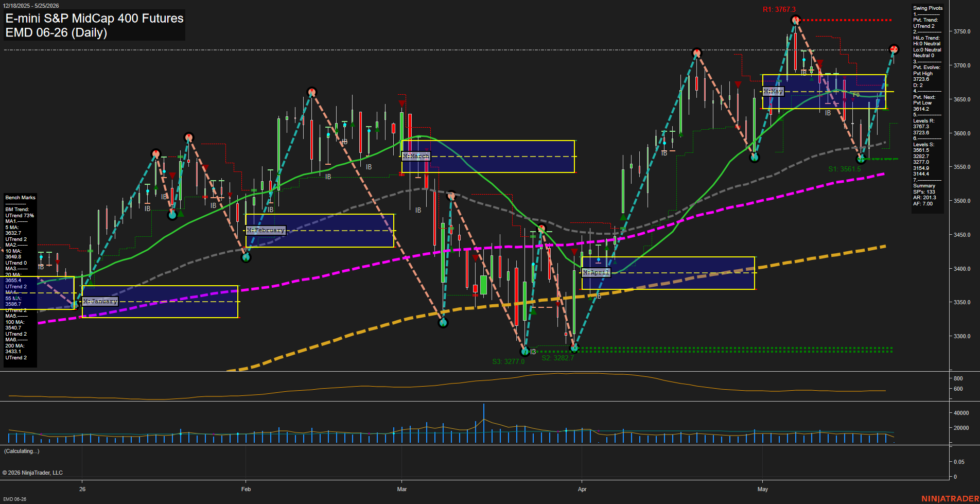Click the 3500.0 price axis label
This screenshot has height=504, width=980.
point(962,201)
